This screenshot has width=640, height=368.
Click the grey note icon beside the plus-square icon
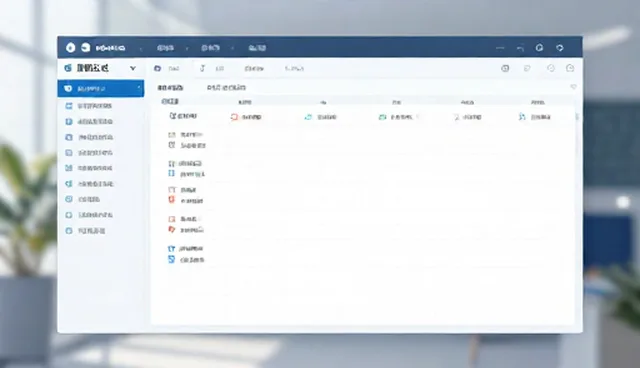point(527,68)
